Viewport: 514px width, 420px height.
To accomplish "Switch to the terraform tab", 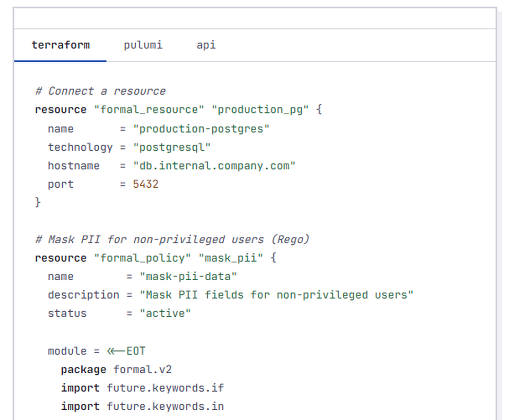I will click(x=61, y=45).
